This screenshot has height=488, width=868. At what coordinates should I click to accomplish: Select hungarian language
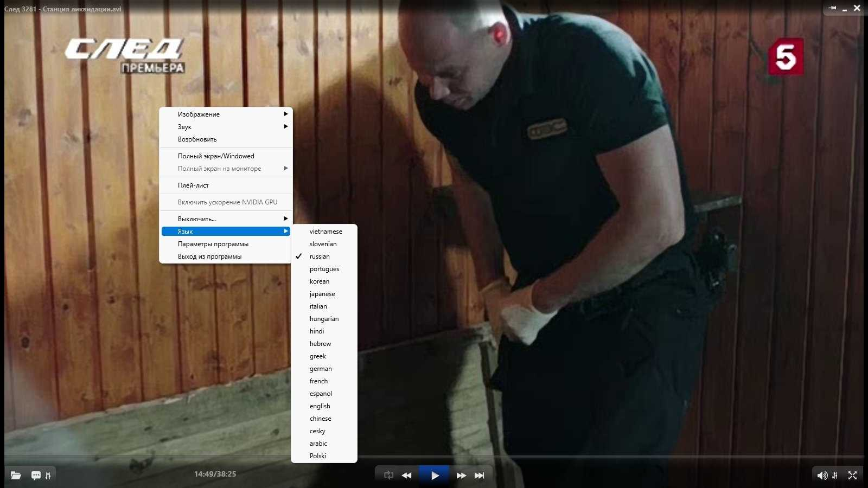[324, 319]
